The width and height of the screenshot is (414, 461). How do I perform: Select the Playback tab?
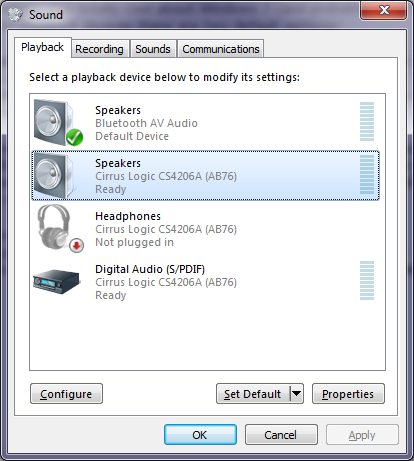42,47
